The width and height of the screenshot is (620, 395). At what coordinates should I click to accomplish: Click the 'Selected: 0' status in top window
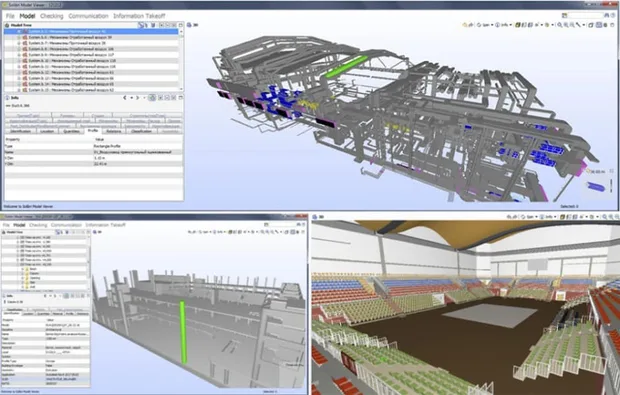[569, 206]
